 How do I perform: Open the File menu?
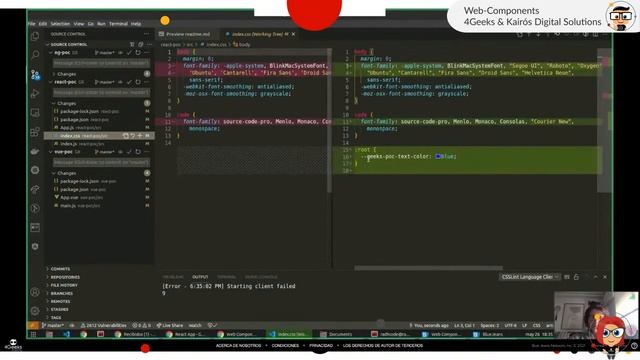click(31, 24)
